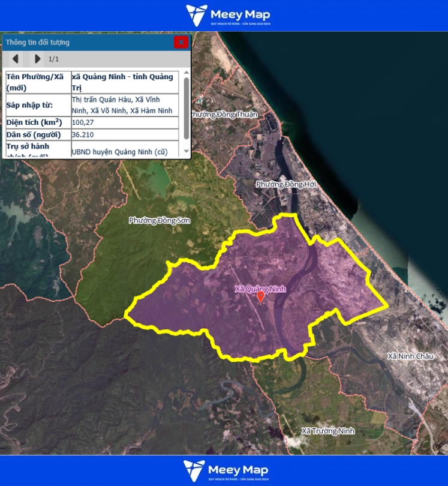This screenshot has width=448, height=486.
Task: Select the Phường Đồng Sơn map label
Action: click(x=160, y=220)
